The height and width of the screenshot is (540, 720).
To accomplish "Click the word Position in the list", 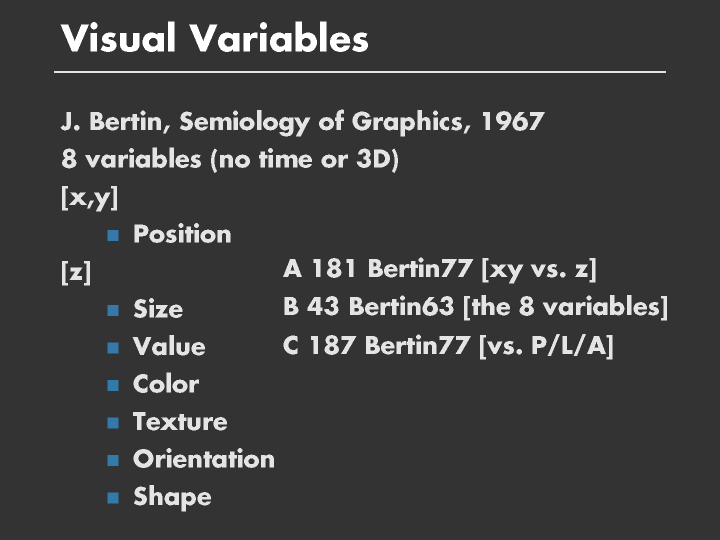I will (x=182, y=235).
